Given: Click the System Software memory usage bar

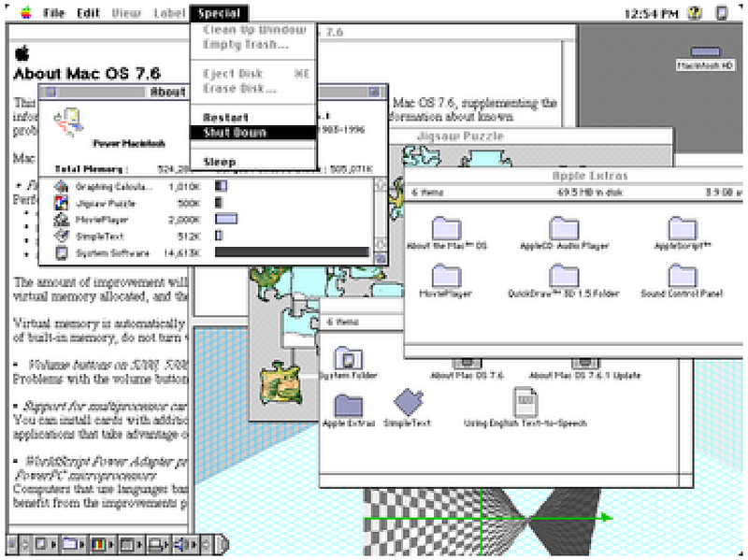Looking at the screenshot, I should [x=292, y=251].
